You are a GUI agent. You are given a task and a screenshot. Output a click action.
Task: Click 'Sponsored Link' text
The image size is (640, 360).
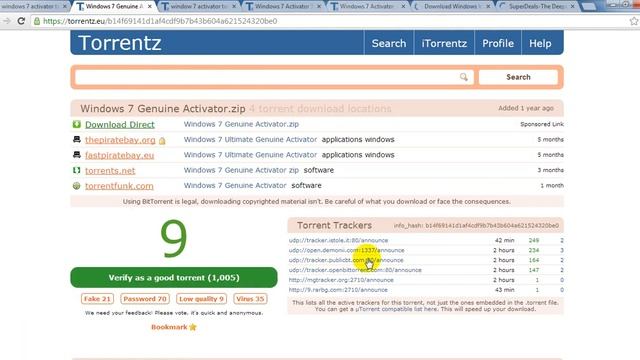pyautogui.click(x=542, y=124)
